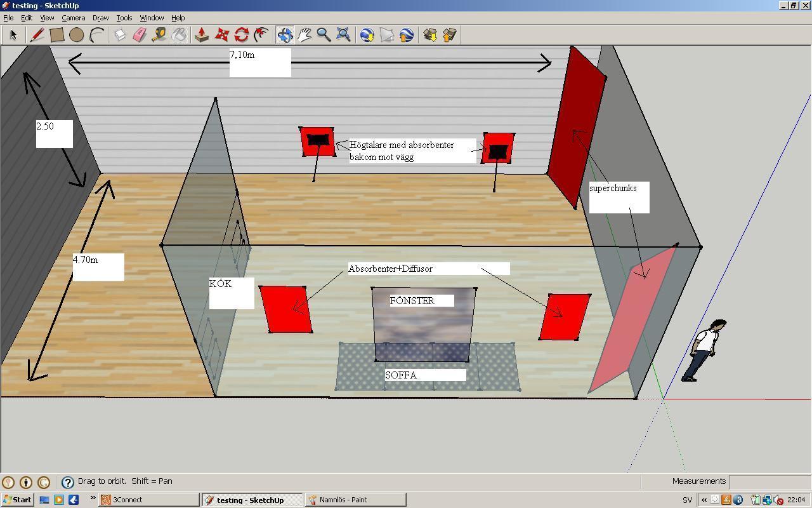Activate the Arc tool

96,35
